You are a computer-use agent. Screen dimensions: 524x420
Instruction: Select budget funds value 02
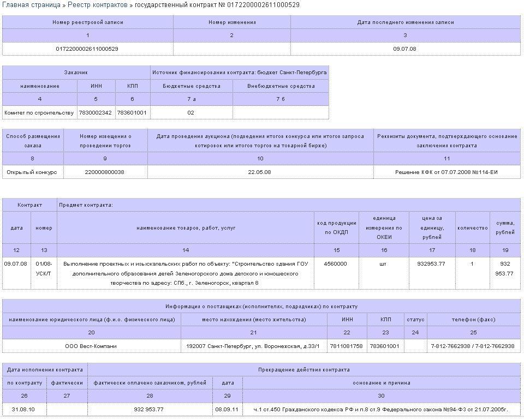click(191, 113)
